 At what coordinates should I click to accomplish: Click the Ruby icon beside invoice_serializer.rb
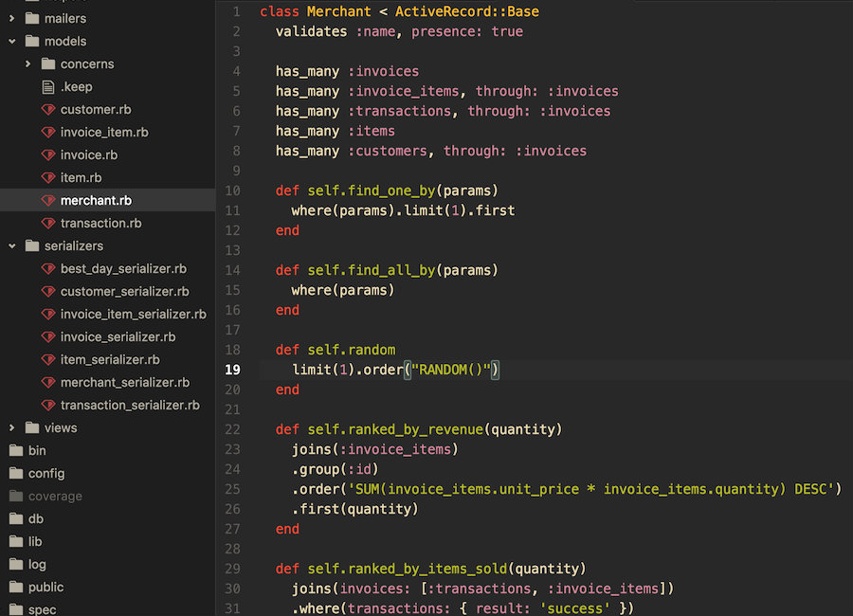48,337
